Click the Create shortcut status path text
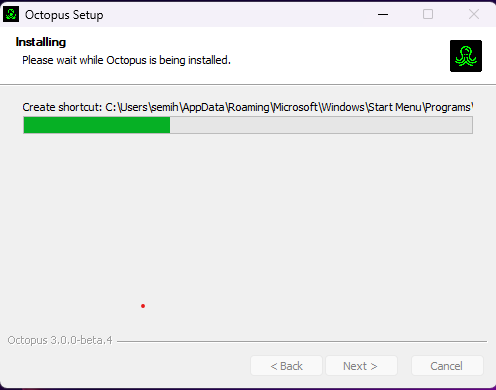The image size is (496, 390). coord(248,107)
